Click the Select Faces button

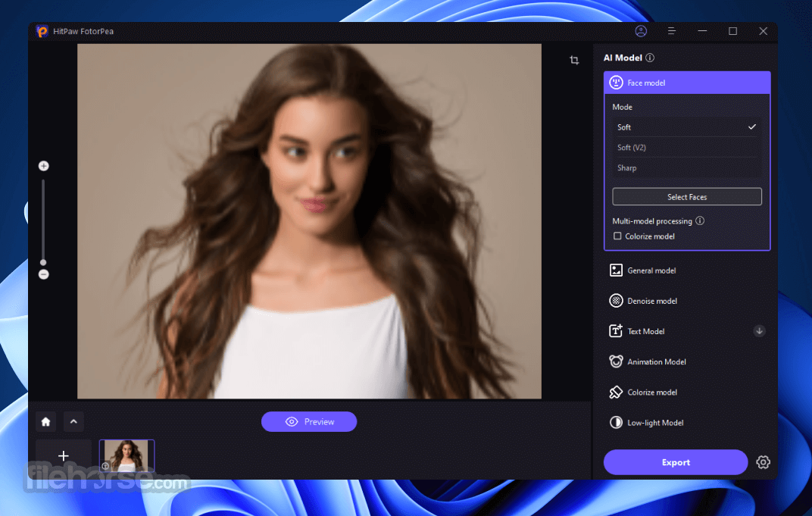(x=687, y=197)
